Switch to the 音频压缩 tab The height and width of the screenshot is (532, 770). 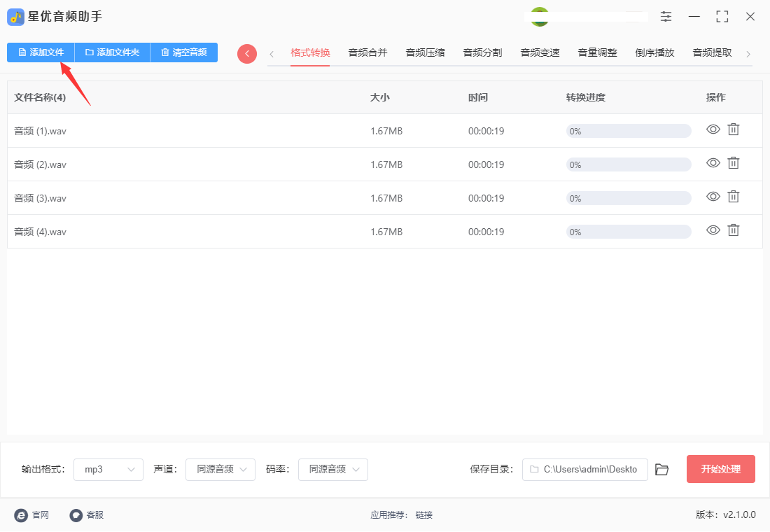(x=426, y=52)
